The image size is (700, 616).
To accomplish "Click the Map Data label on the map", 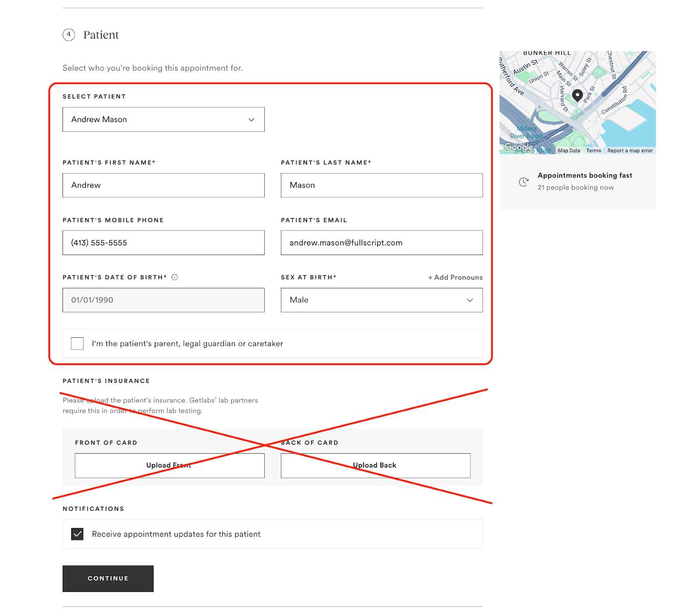I will pyautogui.click(x=569, y=150).
